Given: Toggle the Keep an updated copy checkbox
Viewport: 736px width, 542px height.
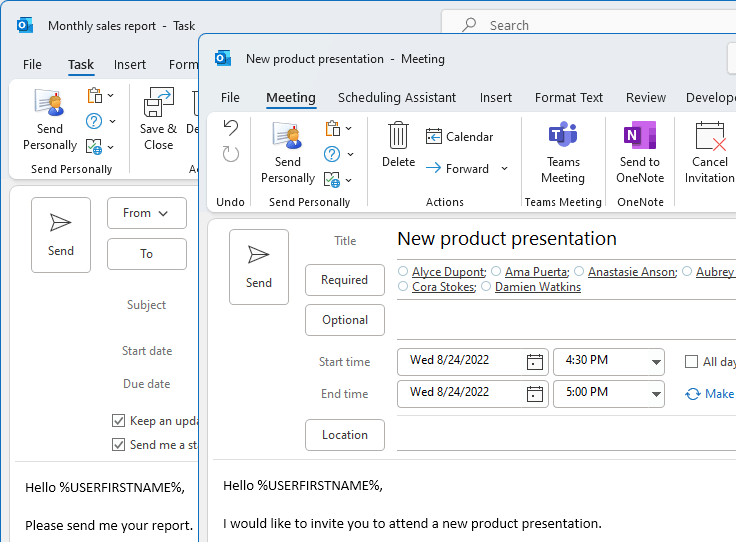Looking at the screenshot, I should (118, 420).
